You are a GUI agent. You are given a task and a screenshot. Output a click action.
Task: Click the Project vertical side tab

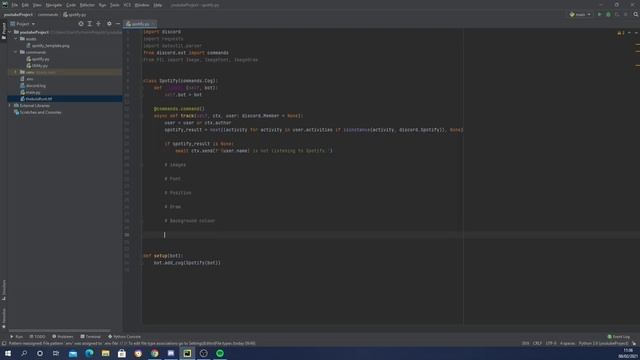[4, 31]
